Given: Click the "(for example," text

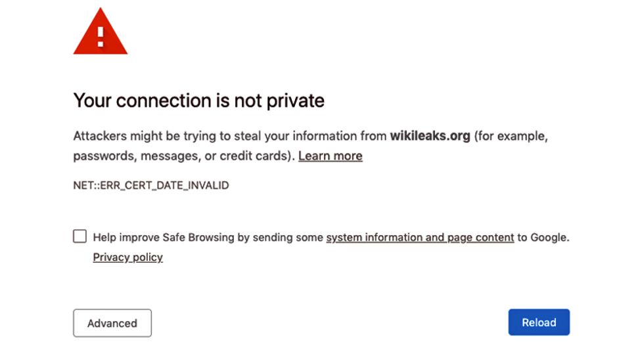Looking at the screenshot, I should click(511, 137).
